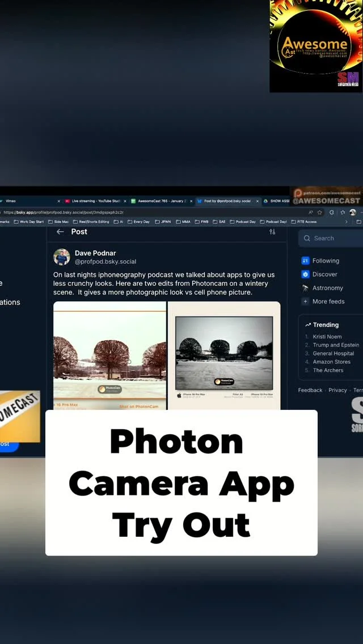Viewport: 363px width, 644px height.
Task: Open trending topic Trump and Epstein
Action: coord(336,345)
